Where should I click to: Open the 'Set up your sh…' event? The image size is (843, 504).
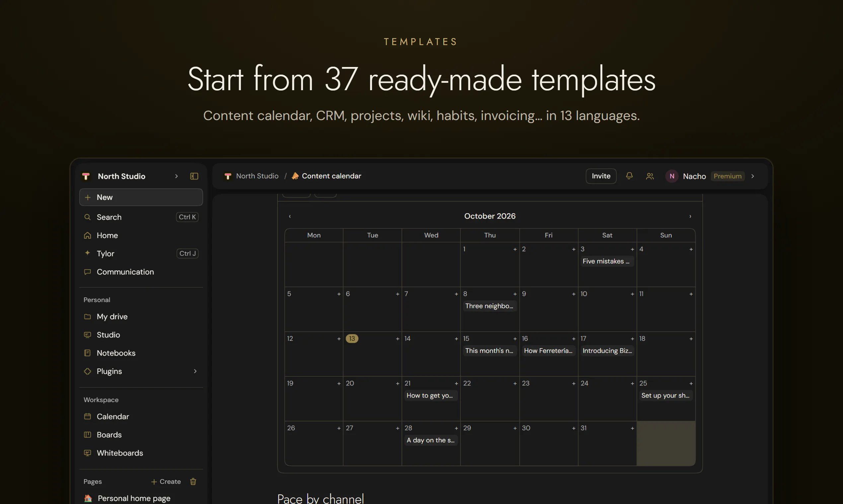tap(665, 396)
